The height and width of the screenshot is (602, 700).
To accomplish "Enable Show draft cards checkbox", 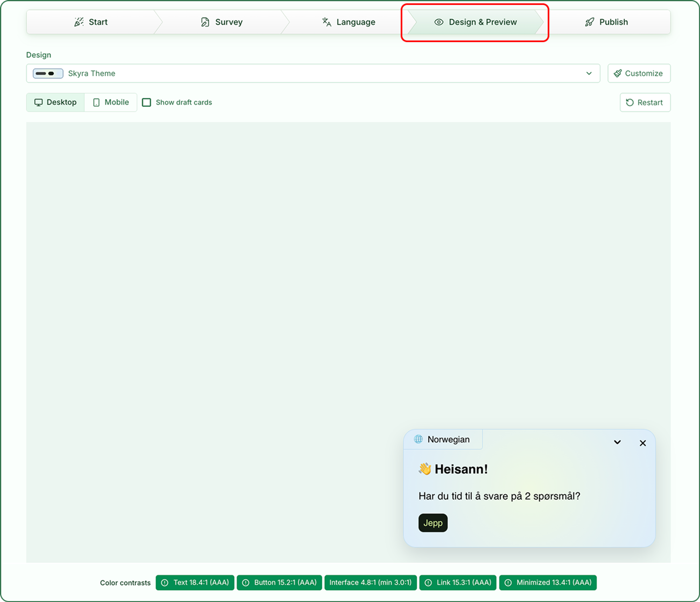I will click(x=147, y=102).
